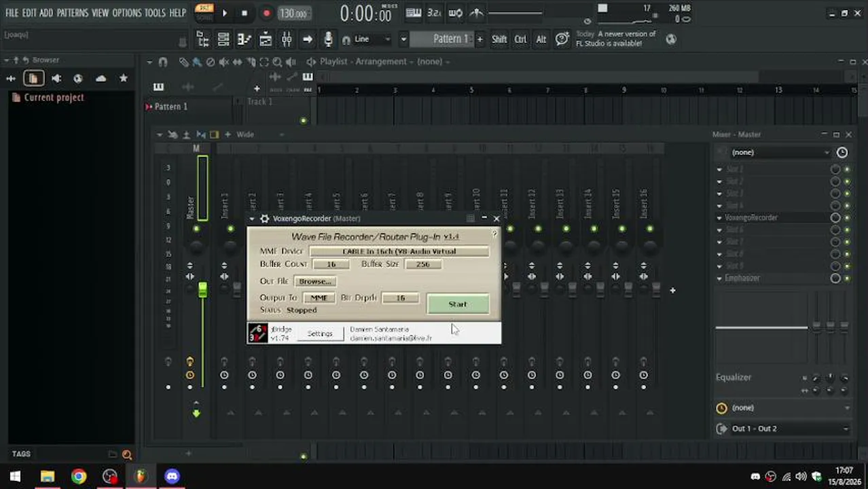The height and width of the screenshot is (489, 868).
Task: Open the newer version available notice
Action: 616,39
